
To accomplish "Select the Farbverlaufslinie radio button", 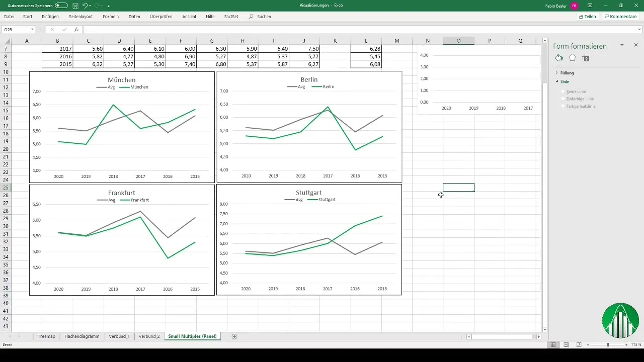I will pyautogui.click(x=562, y=107).
